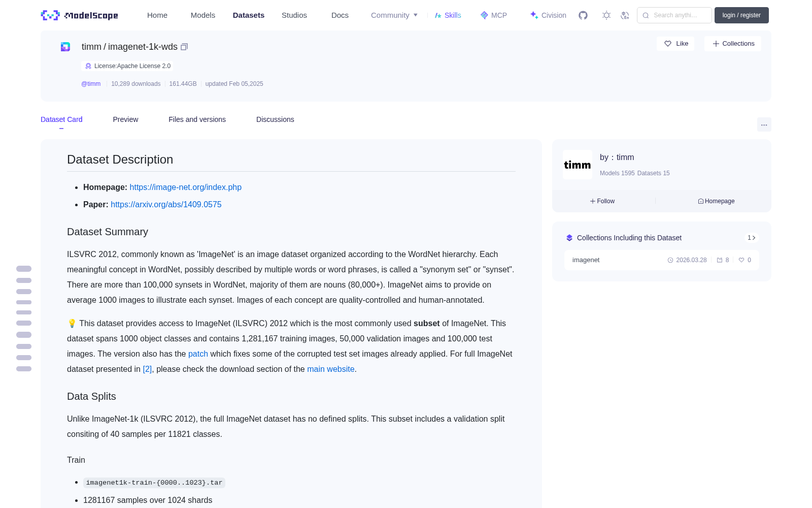
Task: Follow the timm organization
Action: point(602,201)
